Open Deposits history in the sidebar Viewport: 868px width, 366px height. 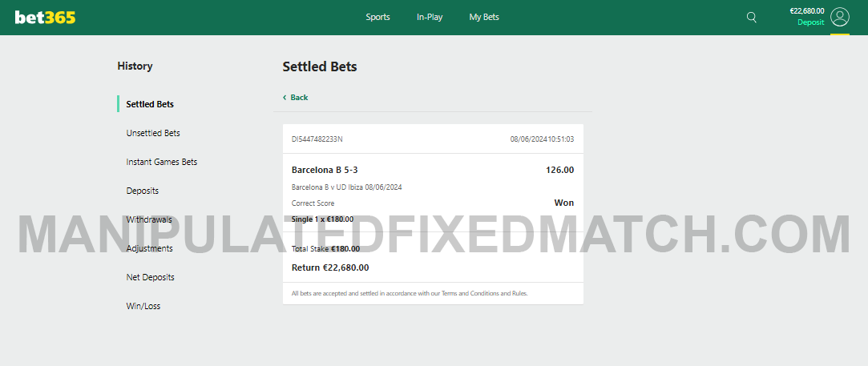pyautogui.click(x=143, y=191)
